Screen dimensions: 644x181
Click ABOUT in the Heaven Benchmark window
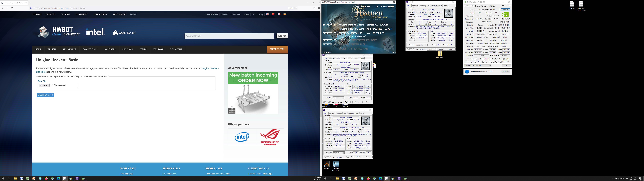(327, 52)
